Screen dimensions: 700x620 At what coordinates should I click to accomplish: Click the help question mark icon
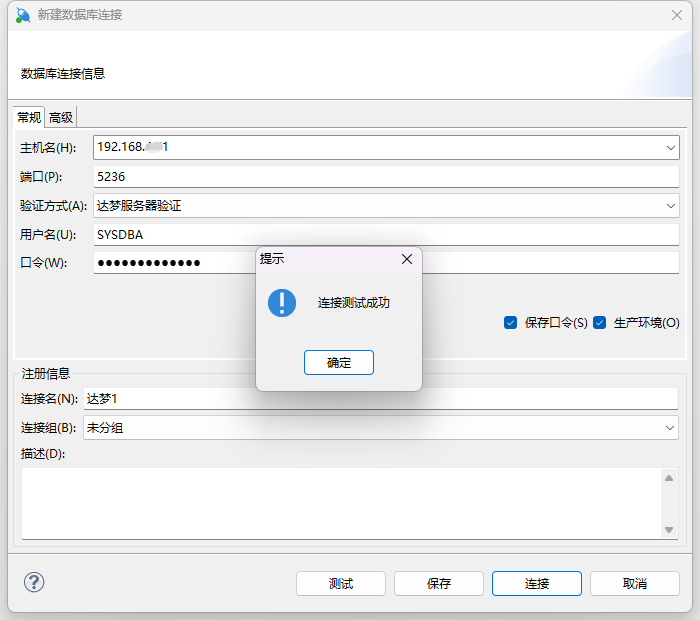point(34,582)
